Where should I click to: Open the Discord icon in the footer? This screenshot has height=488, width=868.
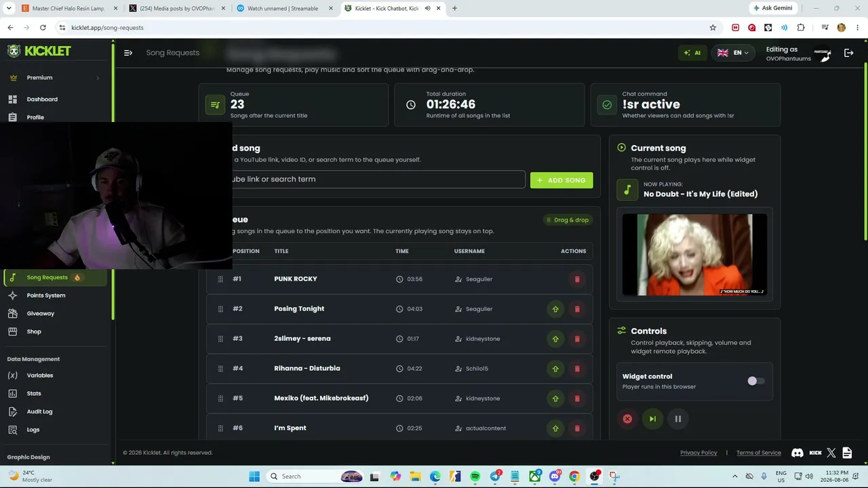pos(797,453)
